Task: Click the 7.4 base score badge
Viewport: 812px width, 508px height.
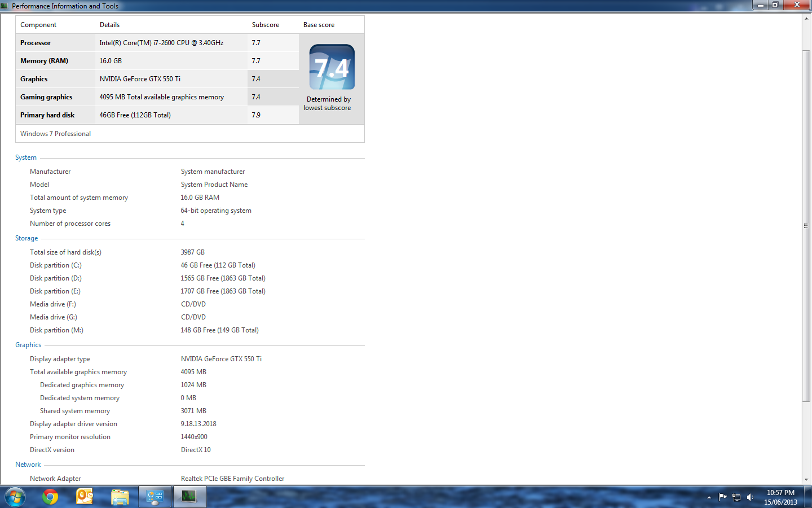Action: (332, 67)
